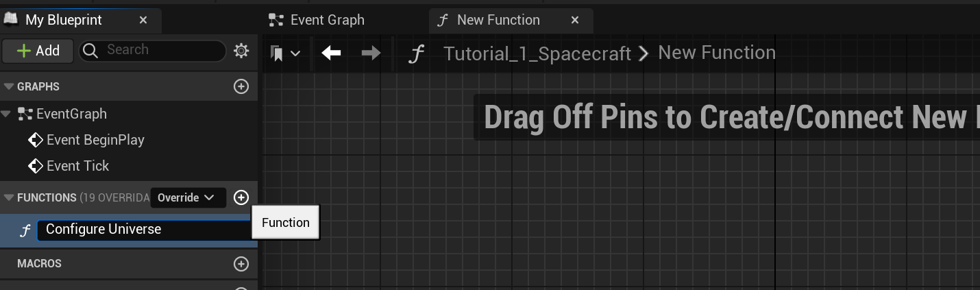Open the Override dropdown

tap(188, 197)
